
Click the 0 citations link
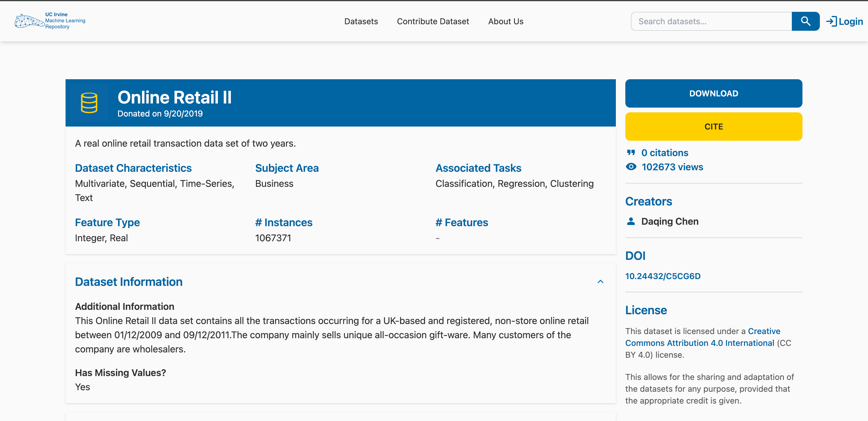pyautogui.click(x=665, y=153)
